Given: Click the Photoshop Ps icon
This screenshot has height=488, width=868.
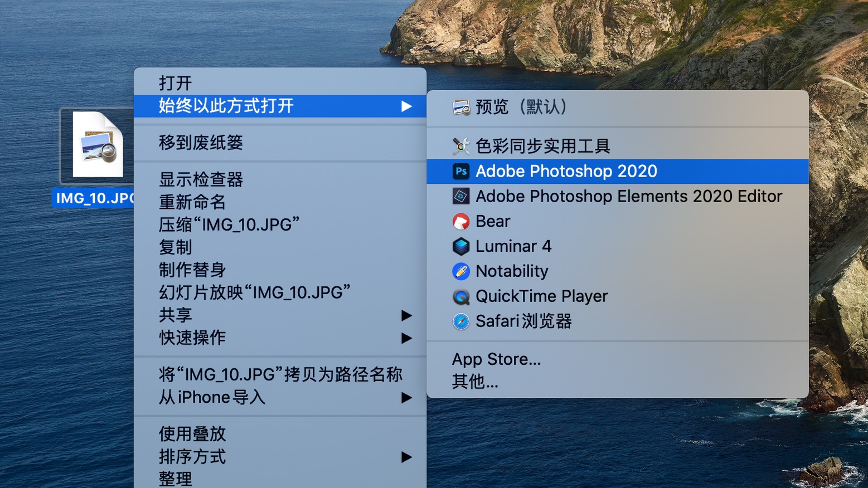Looking at the screenshot, I should coord(461,171).
